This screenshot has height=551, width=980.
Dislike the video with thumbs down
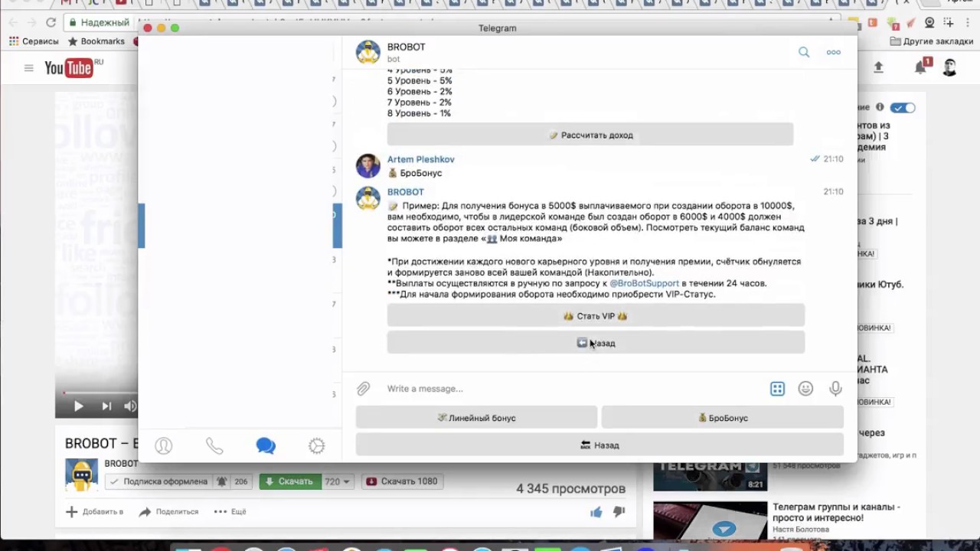point(619,512)
